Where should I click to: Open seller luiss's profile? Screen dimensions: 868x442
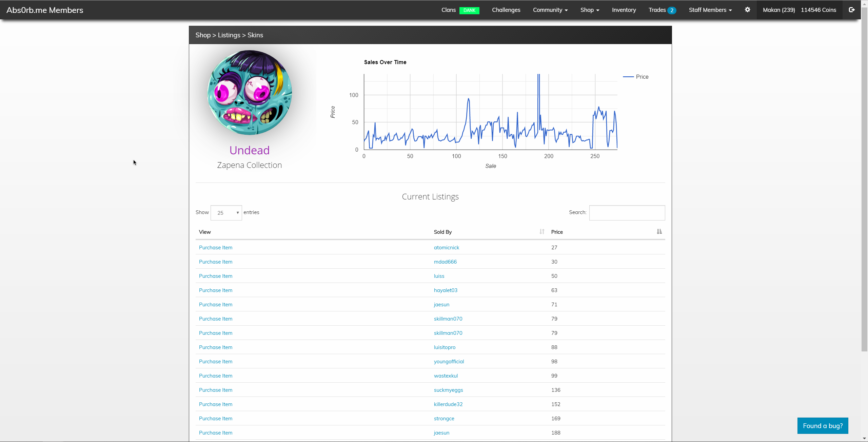(439, 276)
